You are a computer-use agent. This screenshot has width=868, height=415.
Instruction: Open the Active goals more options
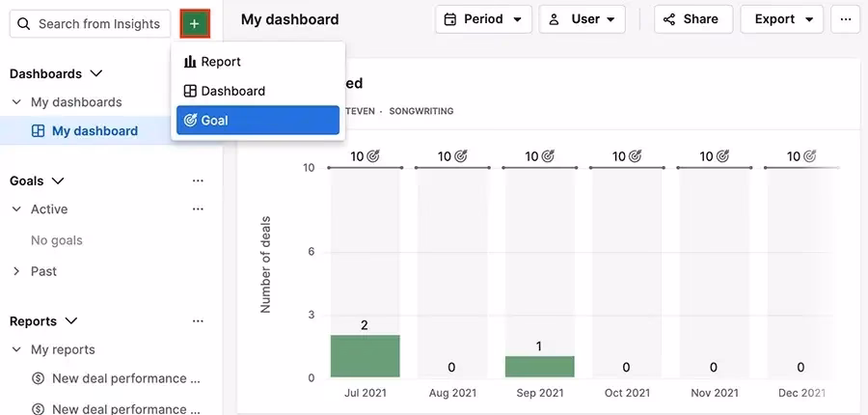click(198, 209)
